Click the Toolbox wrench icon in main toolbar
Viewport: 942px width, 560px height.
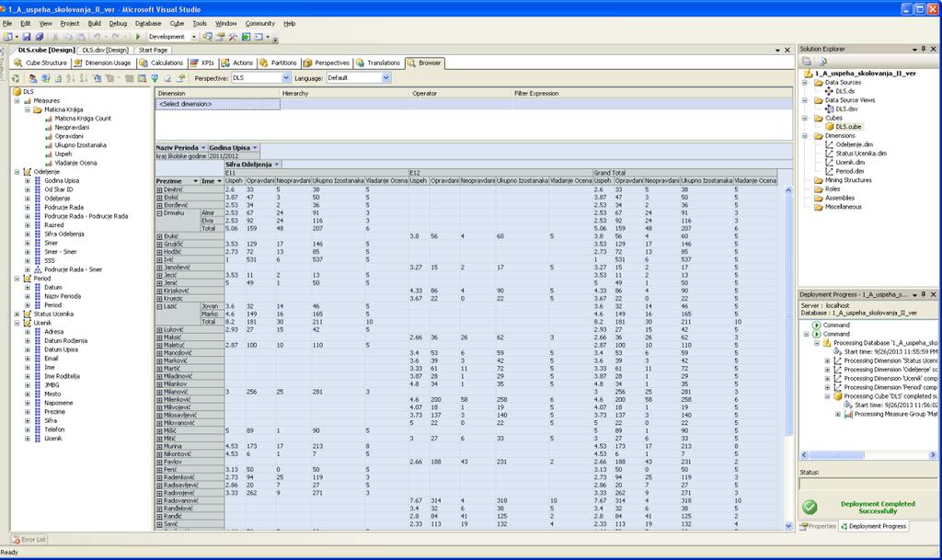click(233, 37)
